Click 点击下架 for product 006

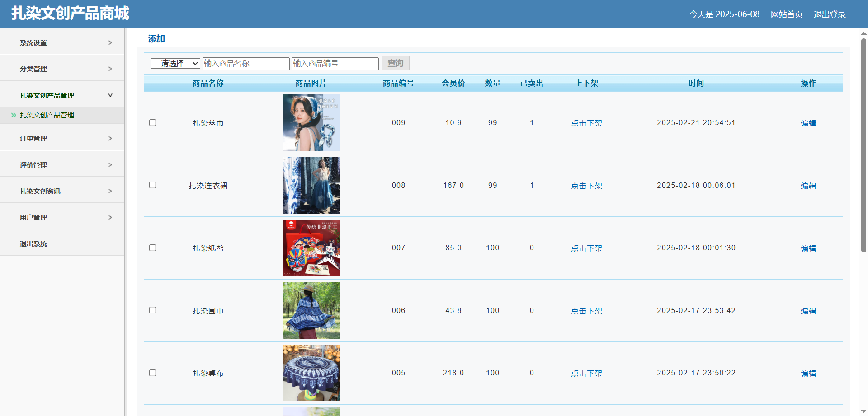[587, 311]
